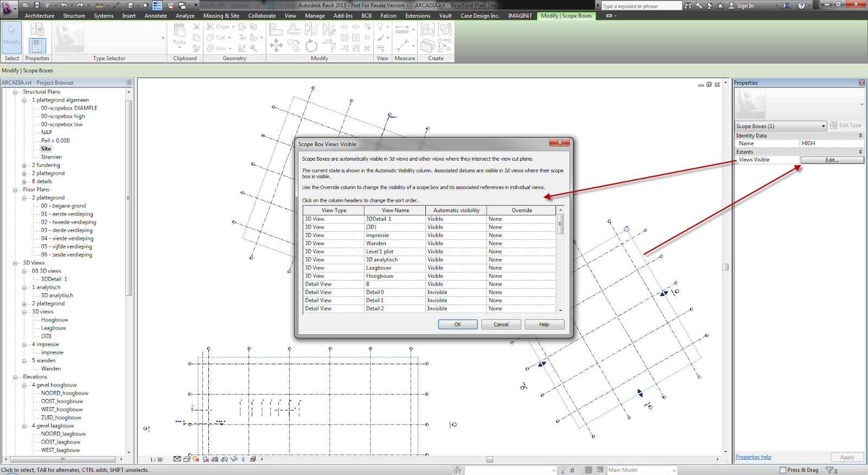This screenshot has width=868, height=475.
Task: Open the Manage ribbon tab
Action: point(315,16)
